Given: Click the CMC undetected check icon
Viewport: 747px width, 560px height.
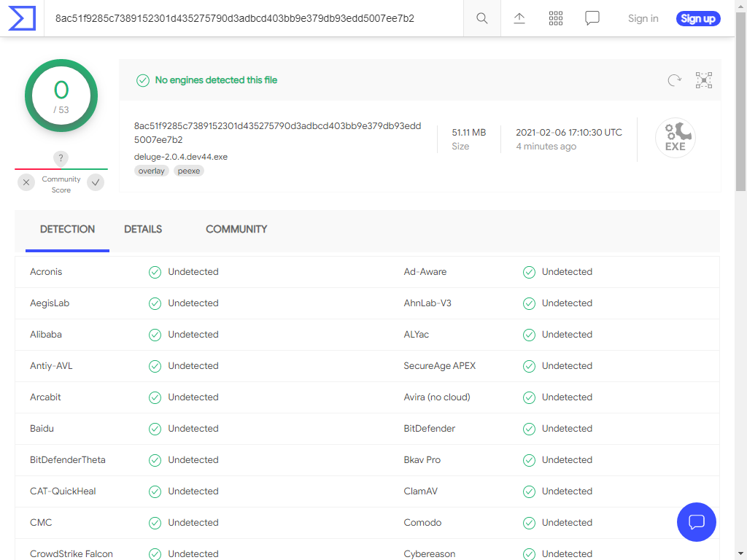Looking at the screenshot, I should [x=155, y=523].
